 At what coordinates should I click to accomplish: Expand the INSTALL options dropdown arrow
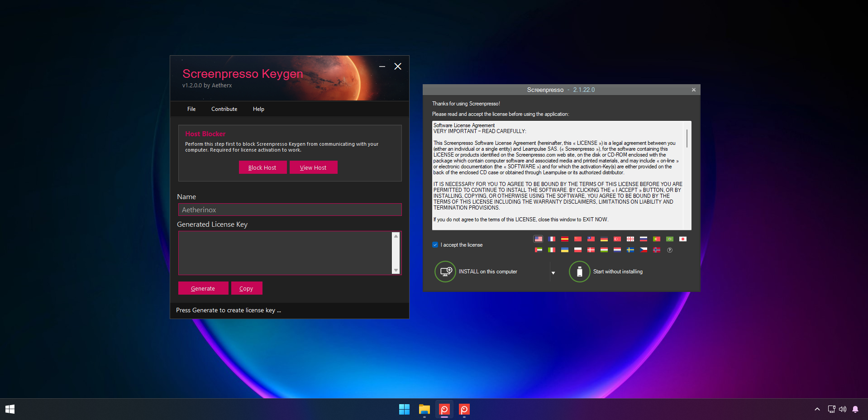pos(553,273)
